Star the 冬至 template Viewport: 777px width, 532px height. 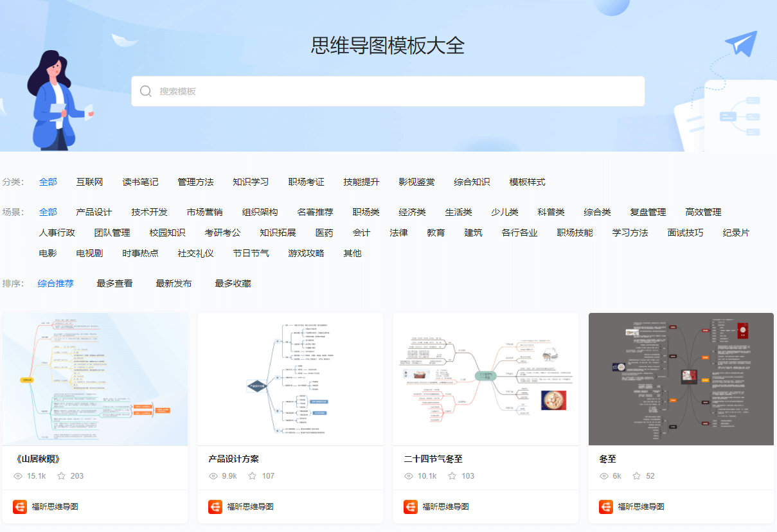[x=637, y=476]
